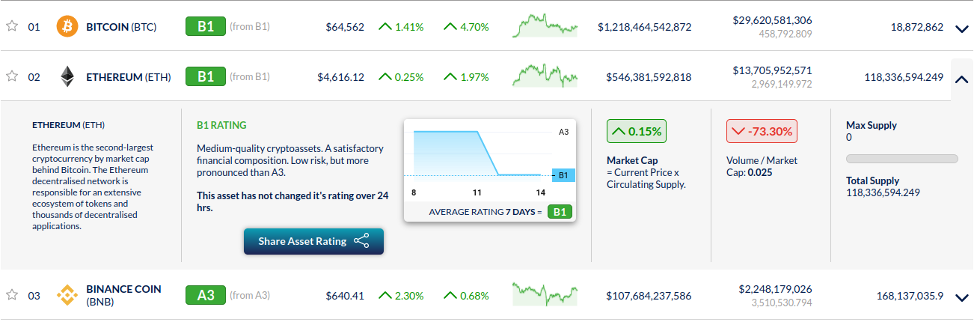Click the share icon on Share Asset Rating
Screen dimensions: 980x322
pos(362,241)
